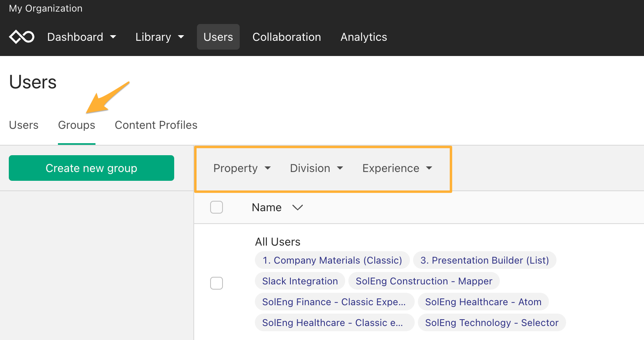
Task: Click the infinity logo home icon
Action: (x=22, y=37)
